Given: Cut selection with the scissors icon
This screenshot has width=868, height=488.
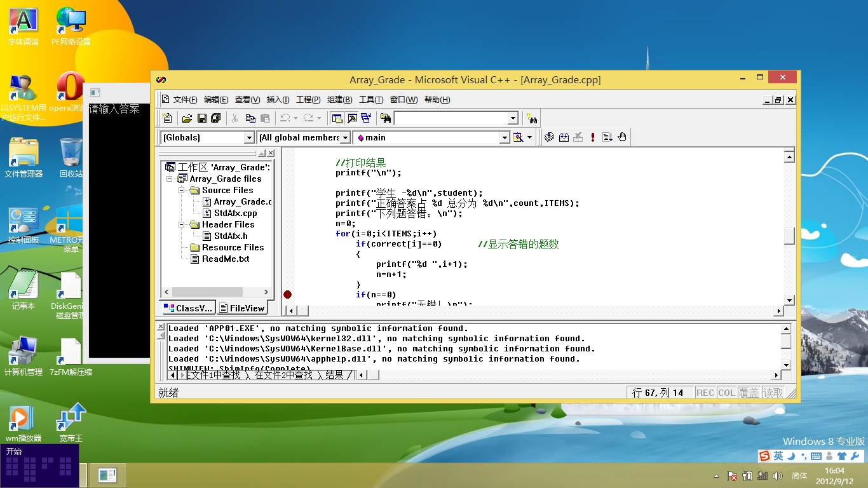Looking at the screenshot, I should pos(234,118).
